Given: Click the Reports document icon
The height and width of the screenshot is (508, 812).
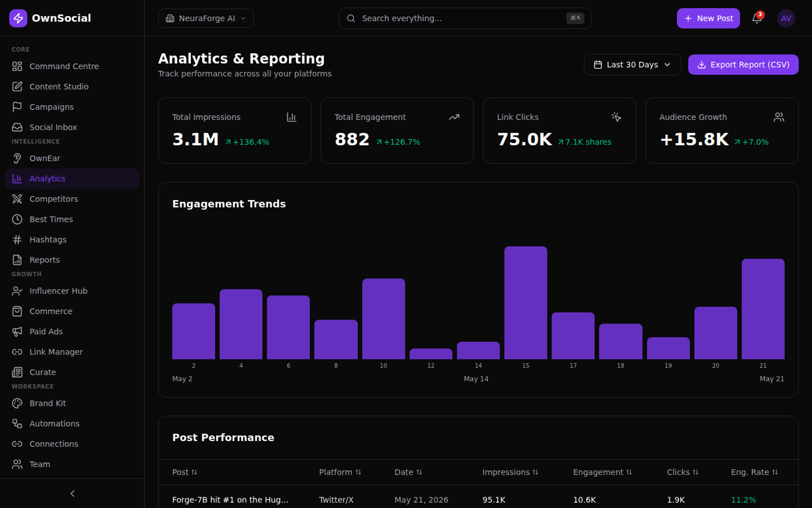Looking at the screenshot, I should [x=17, y=260].
